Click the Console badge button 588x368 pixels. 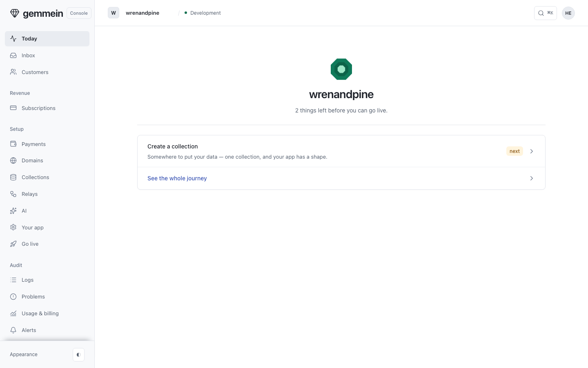[x=79, y=13]
